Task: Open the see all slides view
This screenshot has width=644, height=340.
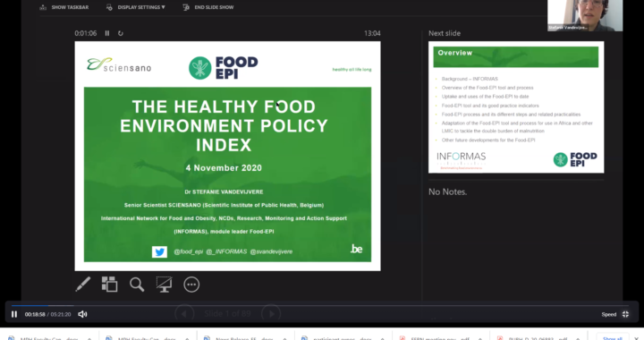Action: [110, 285]
